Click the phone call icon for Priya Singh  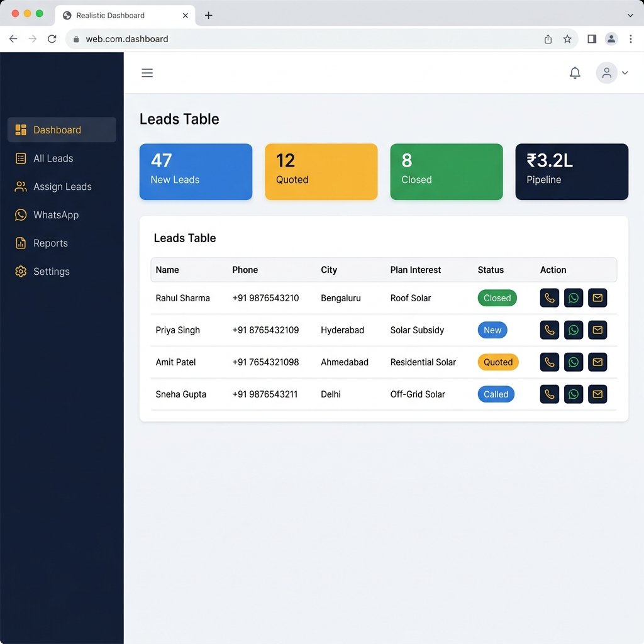[549, 330]
